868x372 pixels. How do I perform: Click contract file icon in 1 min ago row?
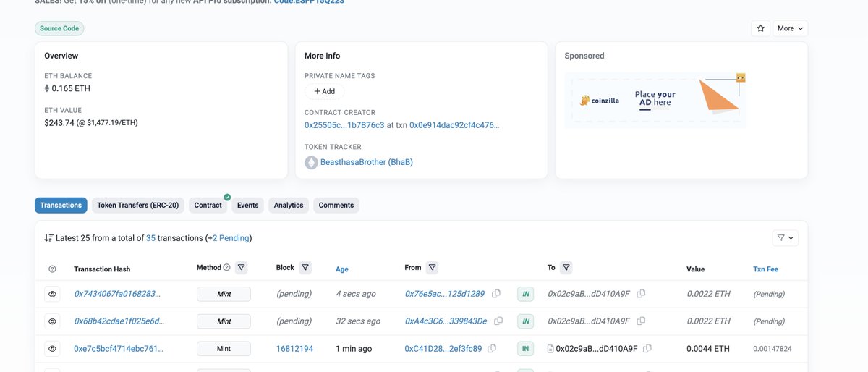pos(550,349)
